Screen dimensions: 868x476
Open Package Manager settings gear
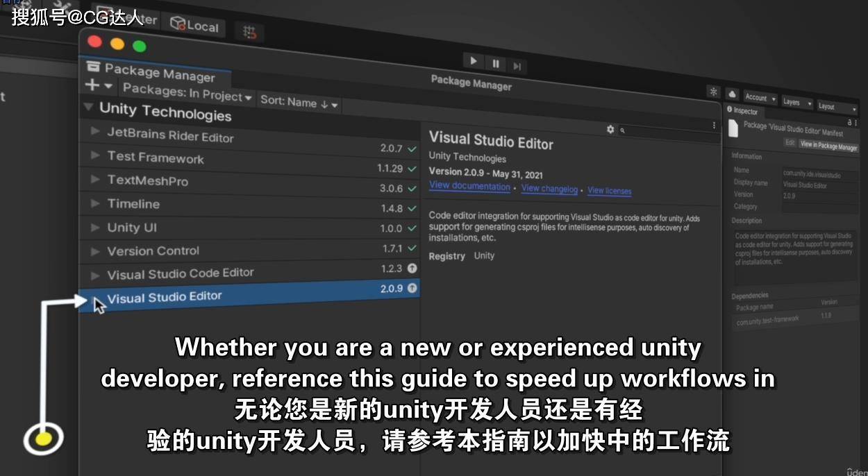click(x=610, y=129)
